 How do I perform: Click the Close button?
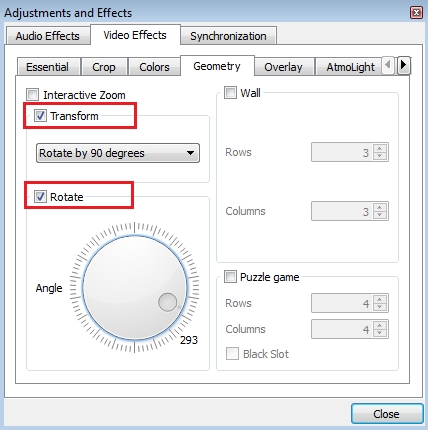pos(387,414)
